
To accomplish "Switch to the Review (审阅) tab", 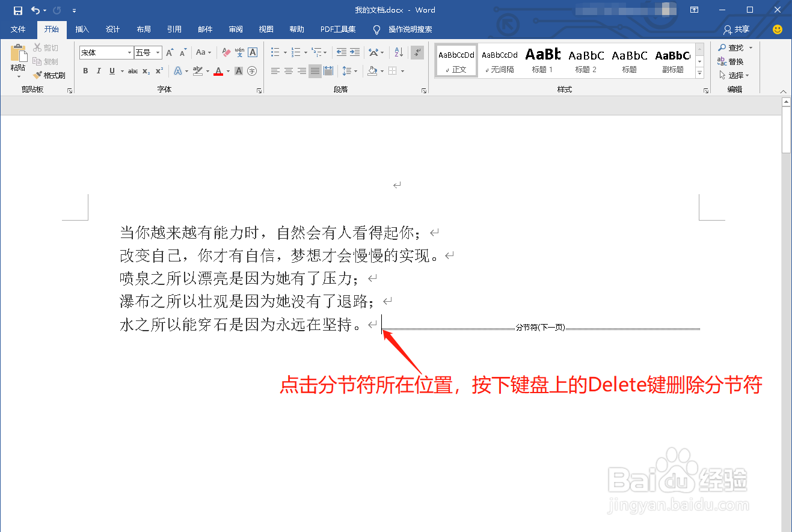I will tap(236, 29).
